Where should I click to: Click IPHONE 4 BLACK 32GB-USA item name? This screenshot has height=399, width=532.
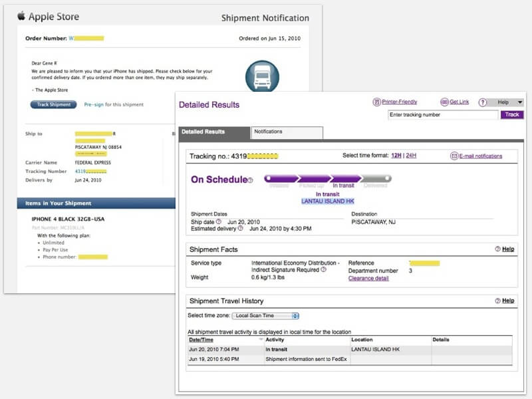[x=68, y=219]
